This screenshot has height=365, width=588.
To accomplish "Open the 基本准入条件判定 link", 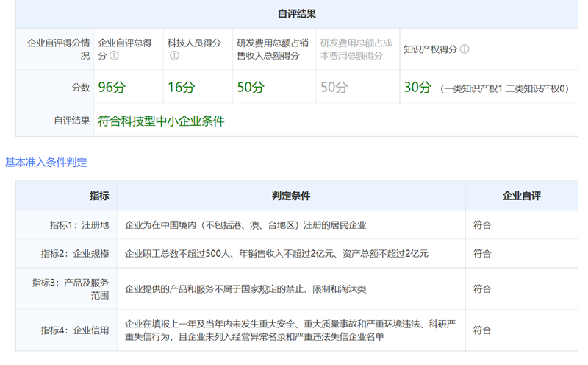I will click(46, 162).
